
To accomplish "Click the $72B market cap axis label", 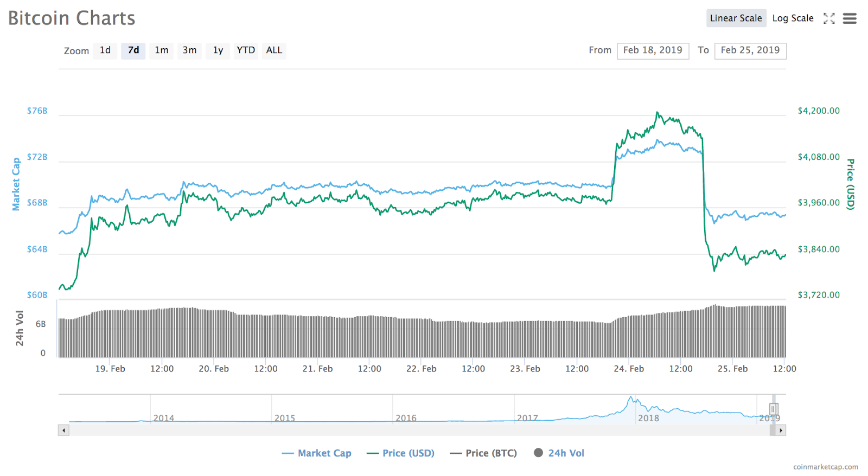I will (x=37, y=157).
